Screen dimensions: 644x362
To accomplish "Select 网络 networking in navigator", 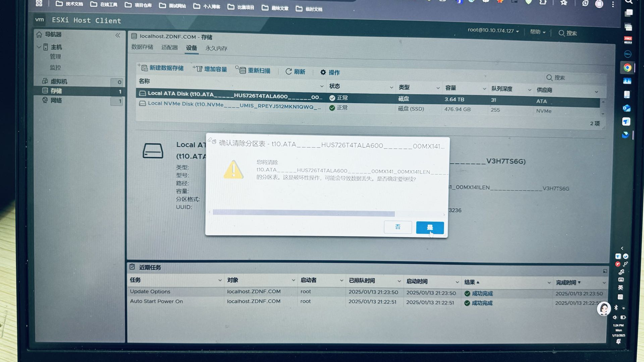I will (56, 100).
